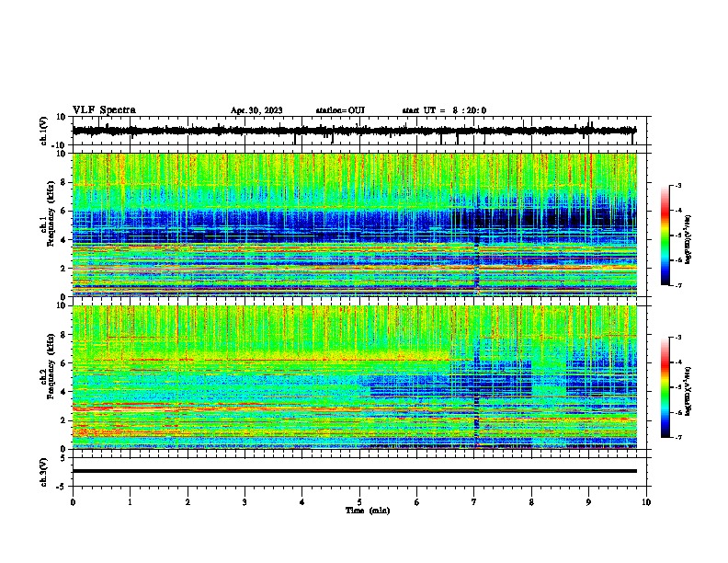Click the time-axis tick label "5"
Viewport: 728px width, 563px height.
pyautogui.click(x=359, y=502)
